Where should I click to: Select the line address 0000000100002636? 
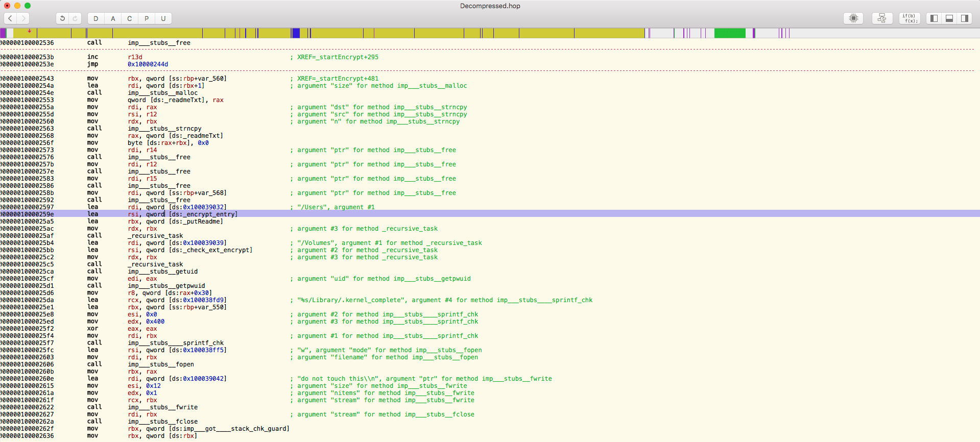click(27, 436)
